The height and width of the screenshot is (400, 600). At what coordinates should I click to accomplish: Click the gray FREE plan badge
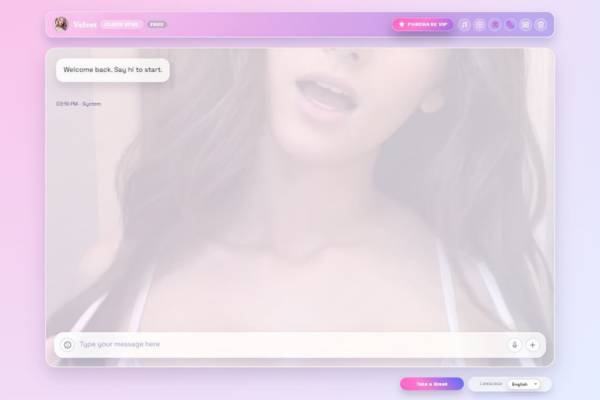coord(157,24)
